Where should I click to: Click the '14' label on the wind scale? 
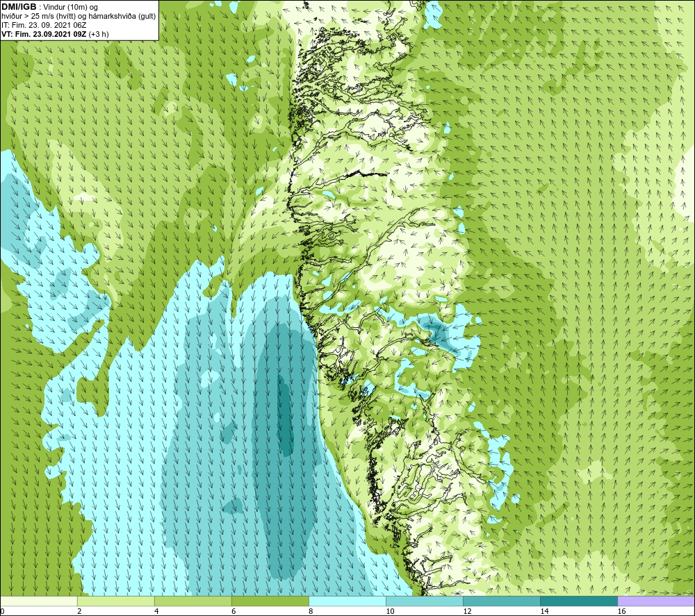coord(544,611)
